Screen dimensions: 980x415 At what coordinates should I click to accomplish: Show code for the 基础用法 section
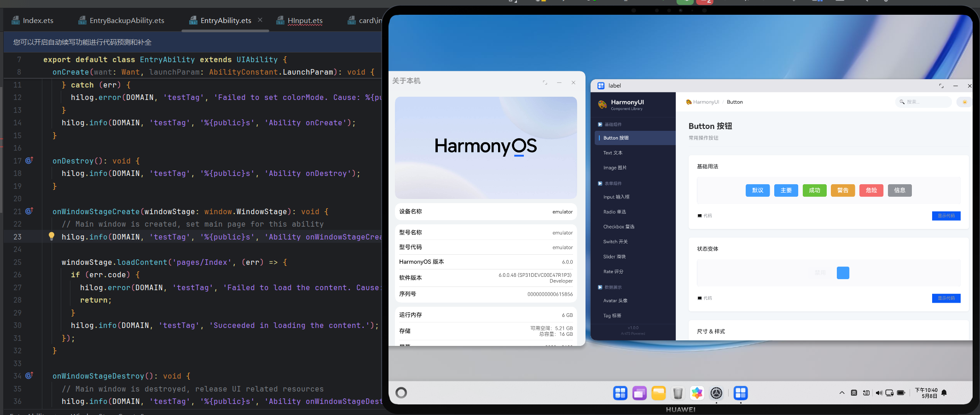pos(946,216)
